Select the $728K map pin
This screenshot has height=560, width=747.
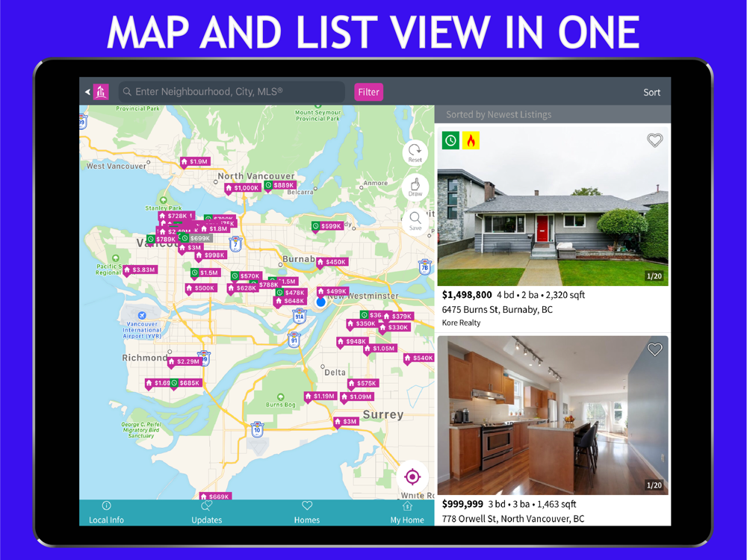tap(174, 216)
